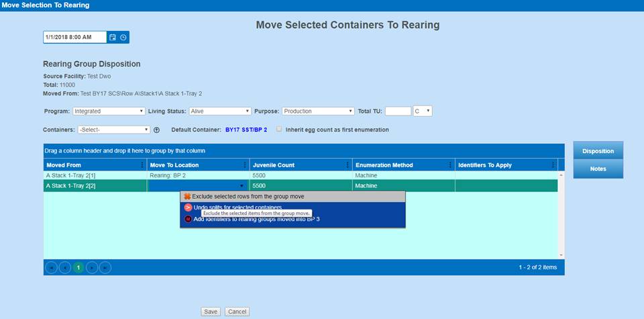
Task: Click the Total TU input field
Action: 398,111
